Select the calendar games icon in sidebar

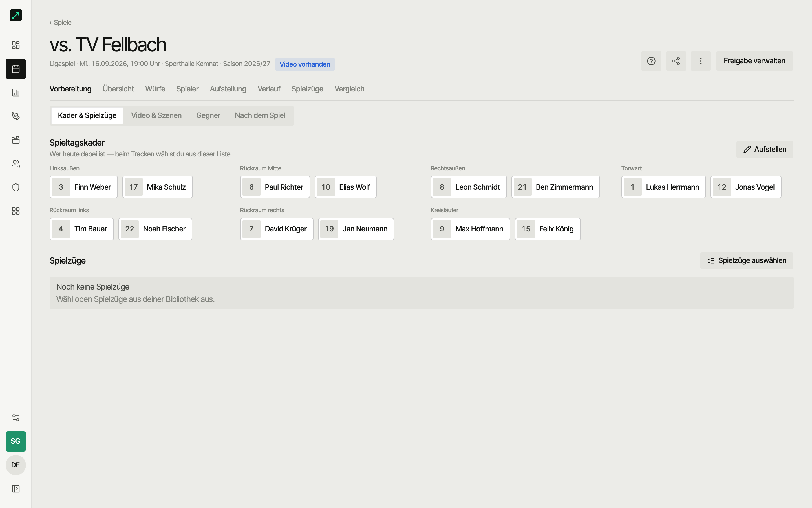click(x=16, y=69)
